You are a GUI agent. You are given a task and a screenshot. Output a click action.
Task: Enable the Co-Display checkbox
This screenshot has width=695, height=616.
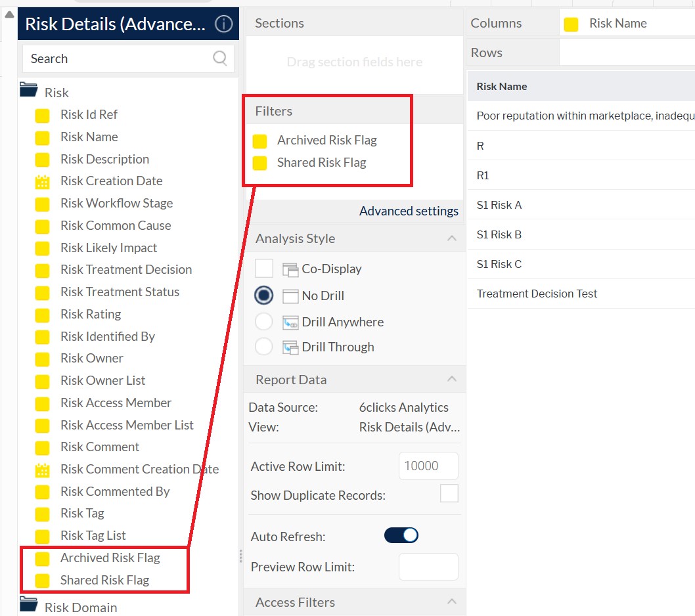click(264, 269)
